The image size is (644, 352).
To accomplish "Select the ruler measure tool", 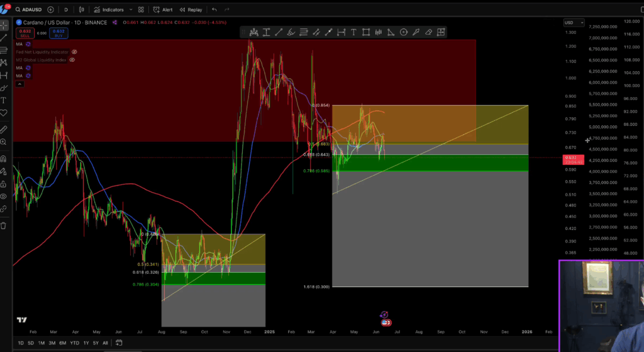I will coord(4,130).
